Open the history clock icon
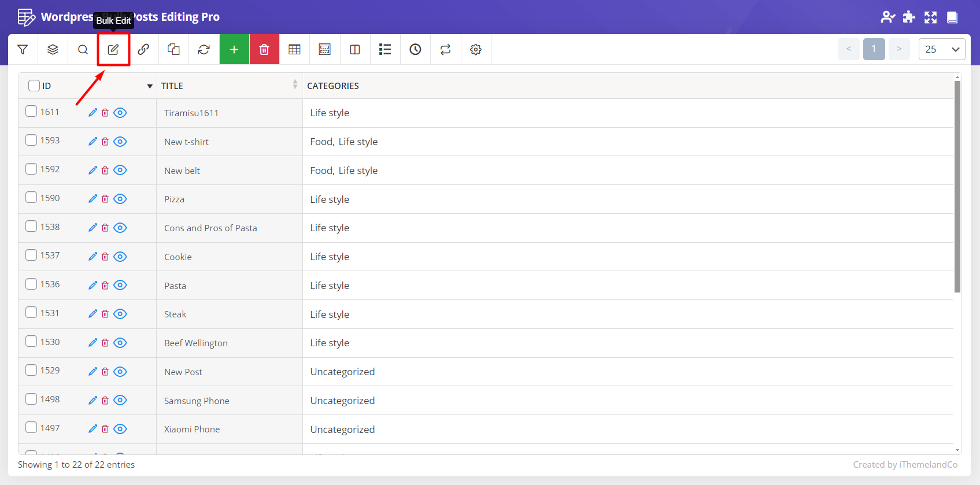 pos(415,50)
